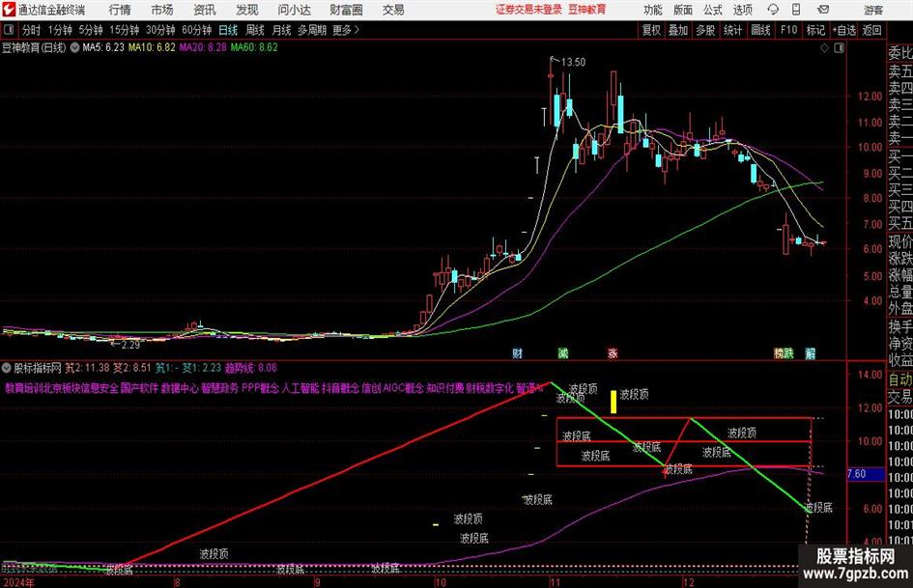Screen dimensions: 913x588
Task: Toggle the side panel icon at chart top right
Action: (839, 48)
